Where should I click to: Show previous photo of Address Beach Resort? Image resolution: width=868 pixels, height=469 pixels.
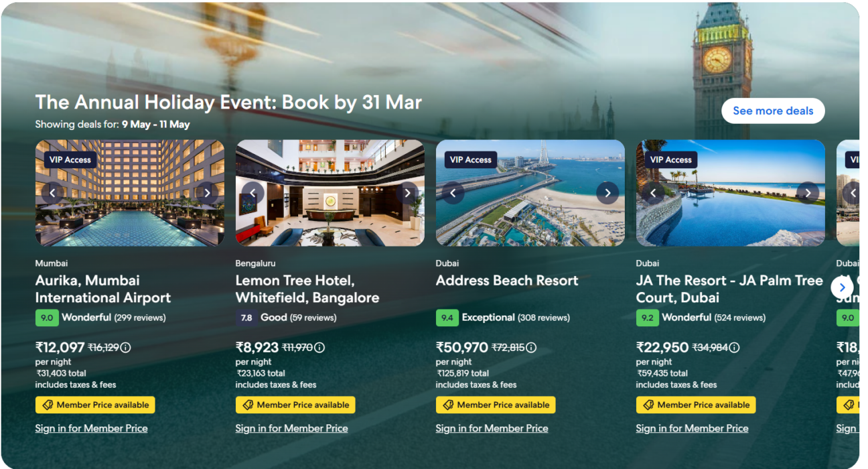pyautogui.click(x=453, y=193)
